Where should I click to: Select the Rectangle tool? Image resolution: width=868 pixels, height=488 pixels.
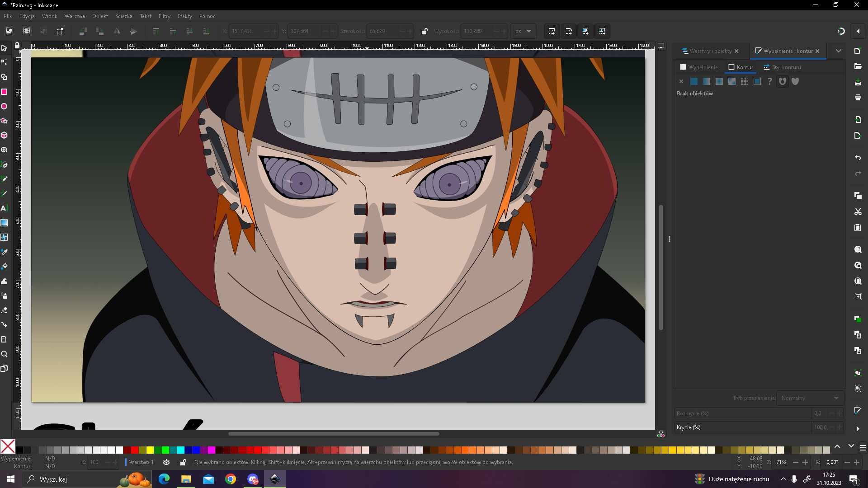pyautogui.click(x=4, y=92)
